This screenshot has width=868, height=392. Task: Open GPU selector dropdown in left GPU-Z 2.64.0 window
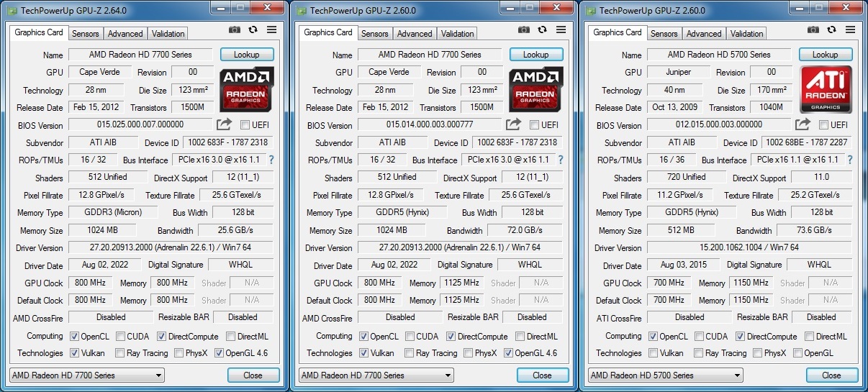tap(86, 375)
